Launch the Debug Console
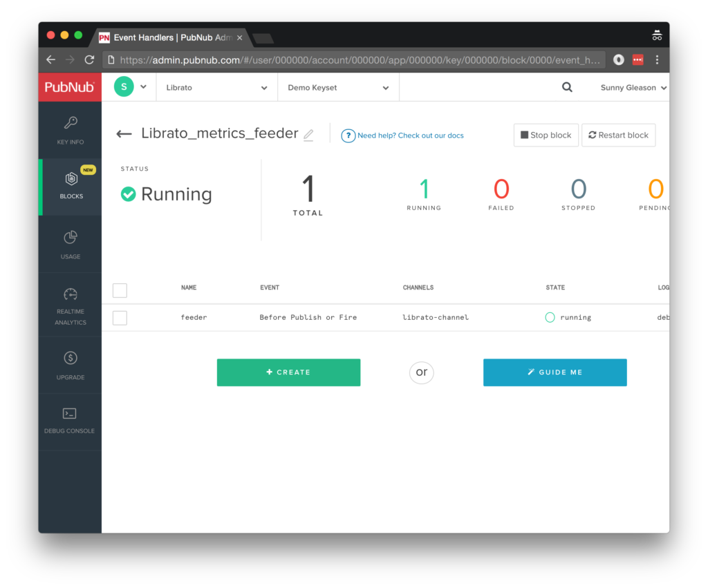This screenshot has width=708, height=588. (70, 420)
